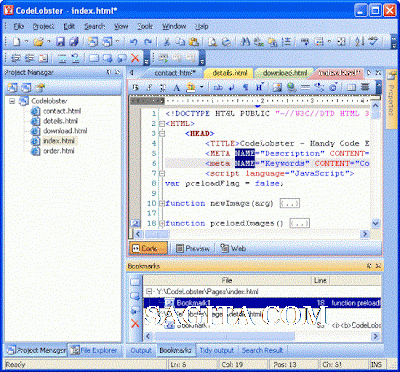Collapse the fold marker at line 2 HTML tag
Image resolution: width=400 pixels, height=372 pixels.
(162, 124)
